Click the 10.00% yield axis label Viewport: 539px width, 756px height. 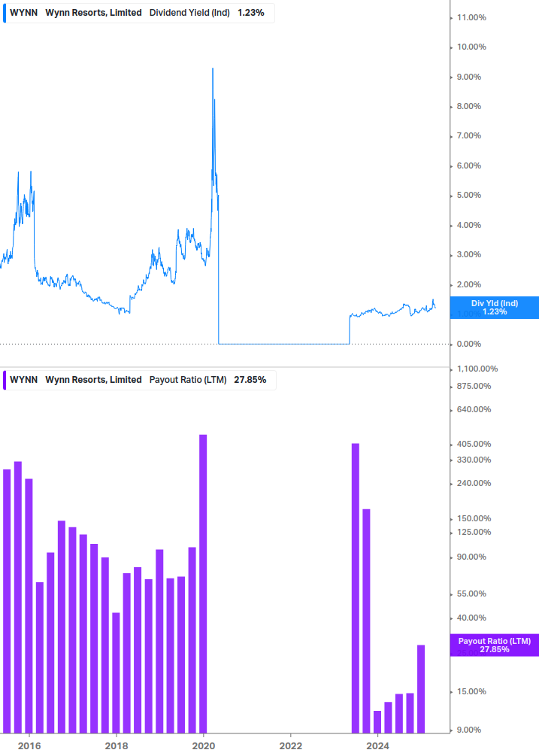pos(471,47)
